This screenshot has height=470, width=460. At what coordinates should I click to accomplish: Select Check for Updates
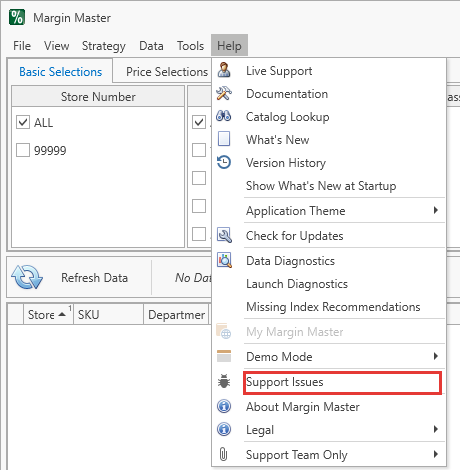pos(329,236)
